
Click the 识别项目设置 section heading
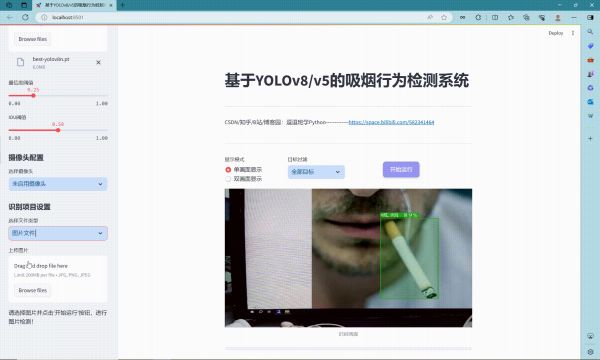coord(29,207)
